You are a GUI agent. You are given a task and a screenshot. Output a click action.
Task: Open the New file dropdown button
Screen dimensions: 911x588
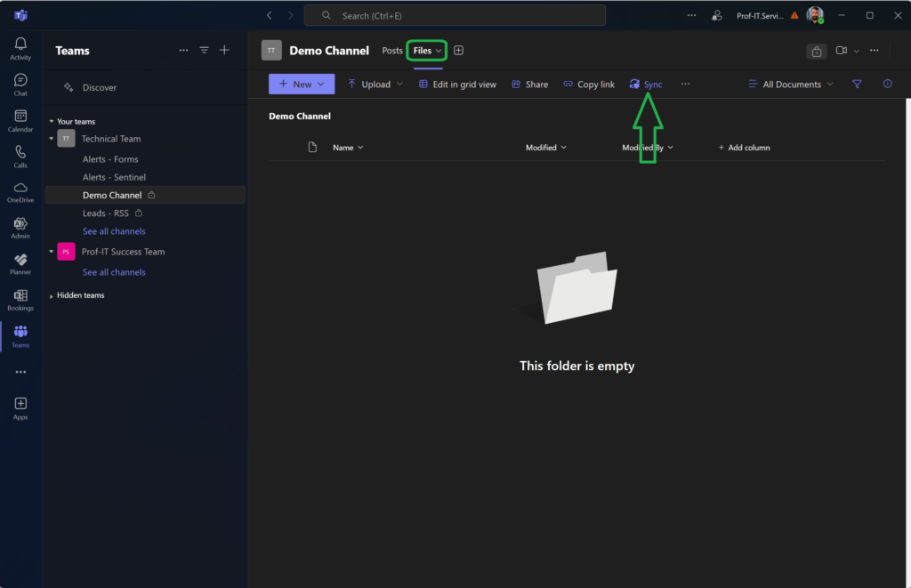[302, 85]
